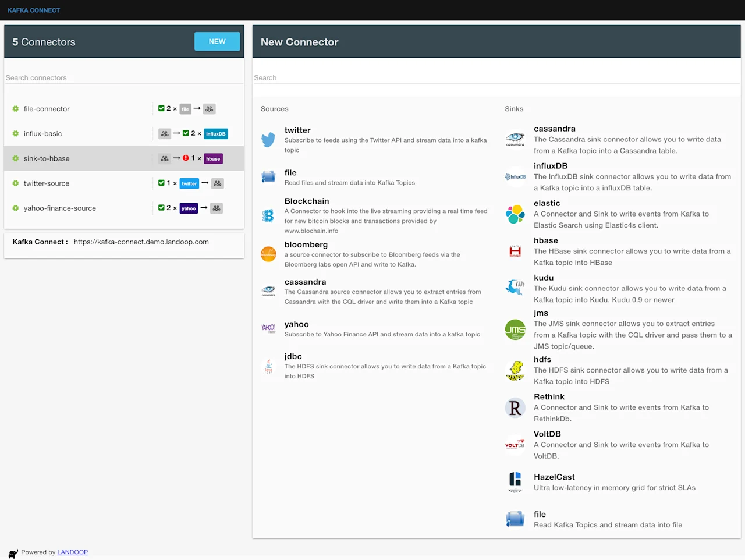Screen dimensions: 745x560
Task: Choose the jms sink connector title
Action: (541, 313)
